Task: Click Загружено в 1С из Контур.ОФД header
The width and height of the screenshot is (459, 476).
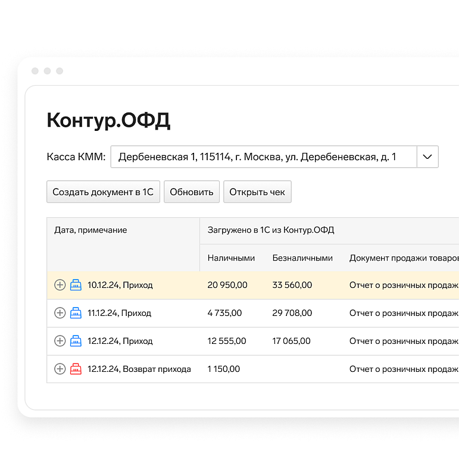Action: coord(271,230)
